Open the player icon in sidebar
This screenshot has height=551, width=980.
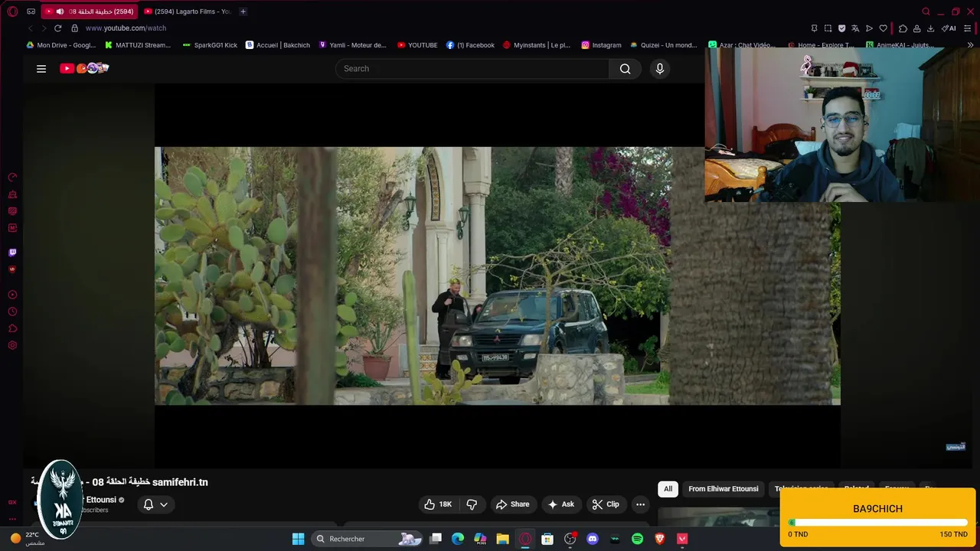pos(12,295)
